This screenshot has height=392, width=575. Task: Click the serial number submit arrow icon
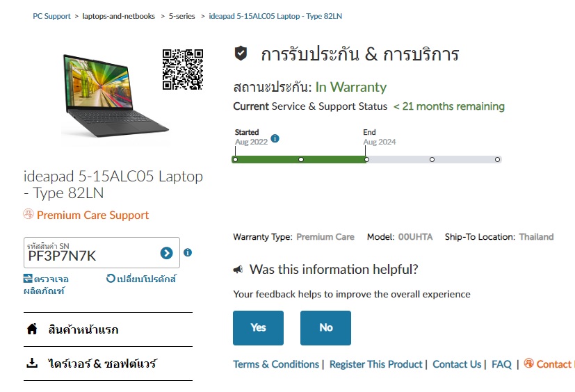coord(166,253)
